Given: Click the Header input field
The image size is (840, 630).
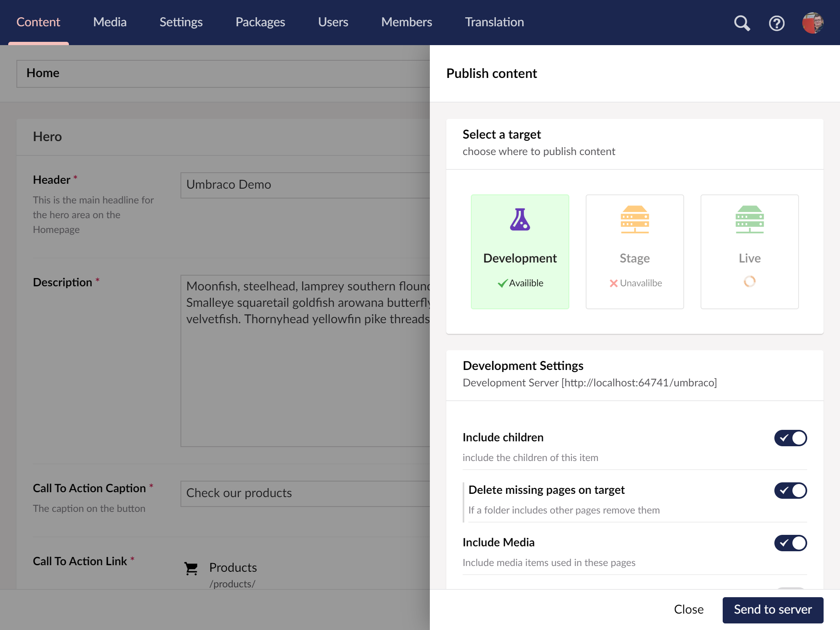Looking at the screenshot, I should tap(305, 185).
